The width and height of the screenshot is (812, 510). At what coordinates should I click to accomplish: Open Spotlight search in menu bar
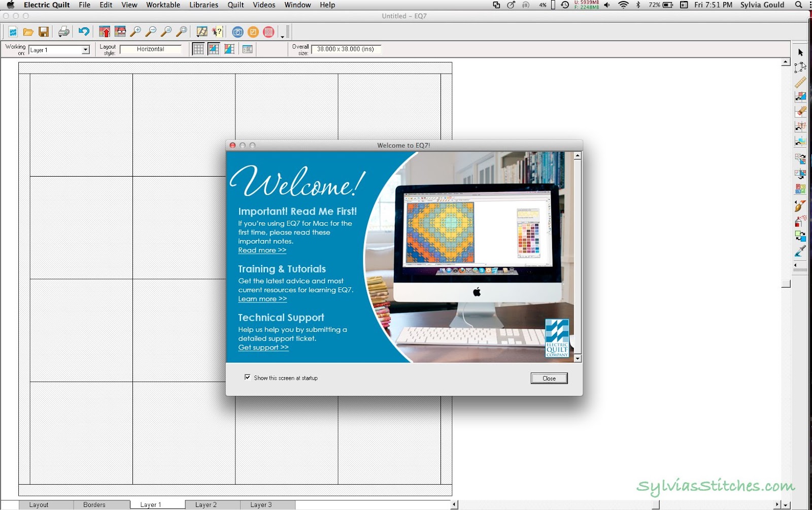(x=798, y=5)
